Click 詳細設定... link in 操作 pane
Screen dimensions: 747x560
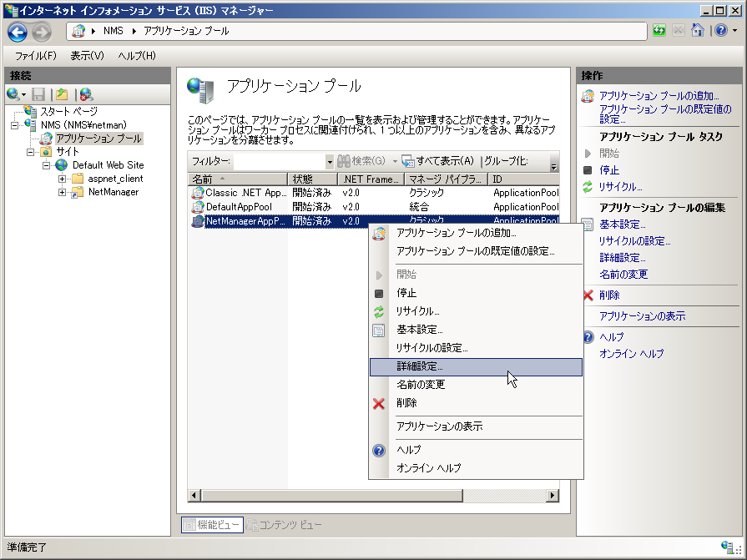pos(622,258)
